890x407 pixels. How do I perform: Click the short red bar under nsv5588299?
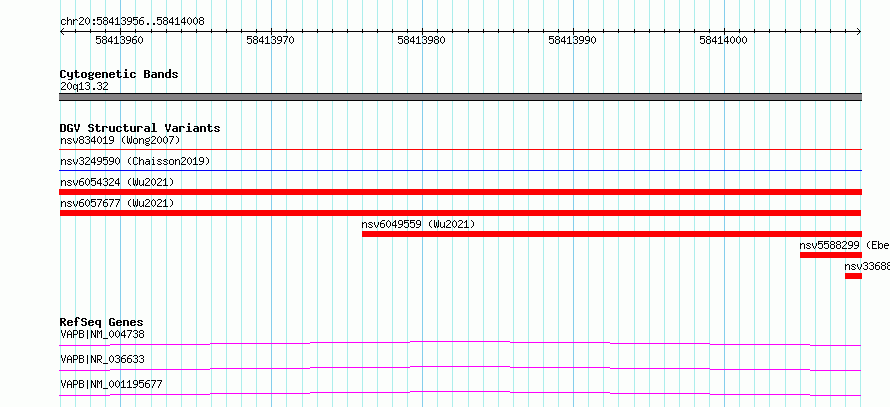coord(831,255)
